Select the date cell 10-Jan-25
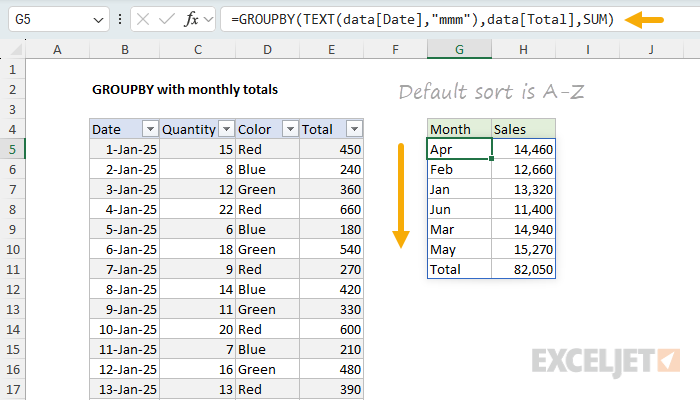 pyautogui.click(x=125, y=329)
